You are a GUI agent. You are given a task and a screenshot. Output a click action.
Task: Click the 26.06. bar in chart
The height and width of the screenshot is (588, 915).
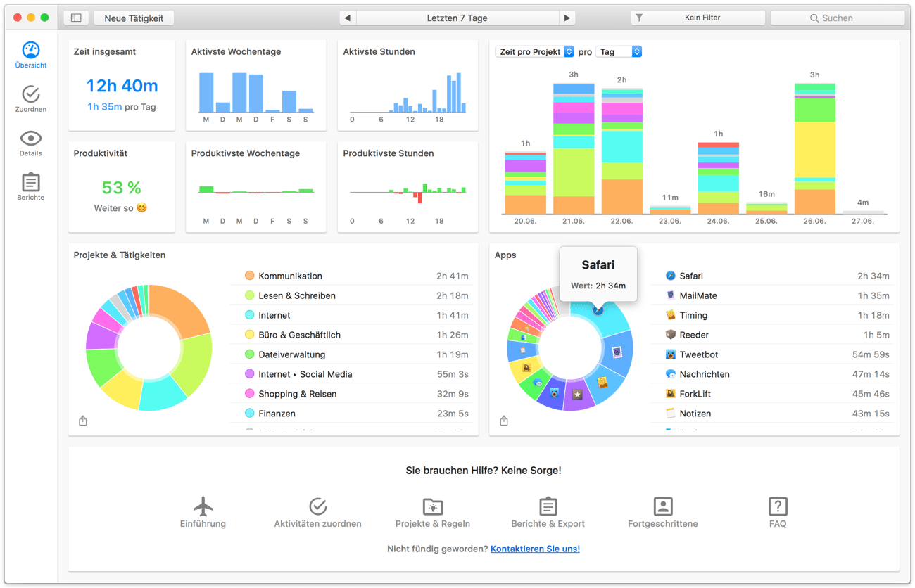pos(815,148)
